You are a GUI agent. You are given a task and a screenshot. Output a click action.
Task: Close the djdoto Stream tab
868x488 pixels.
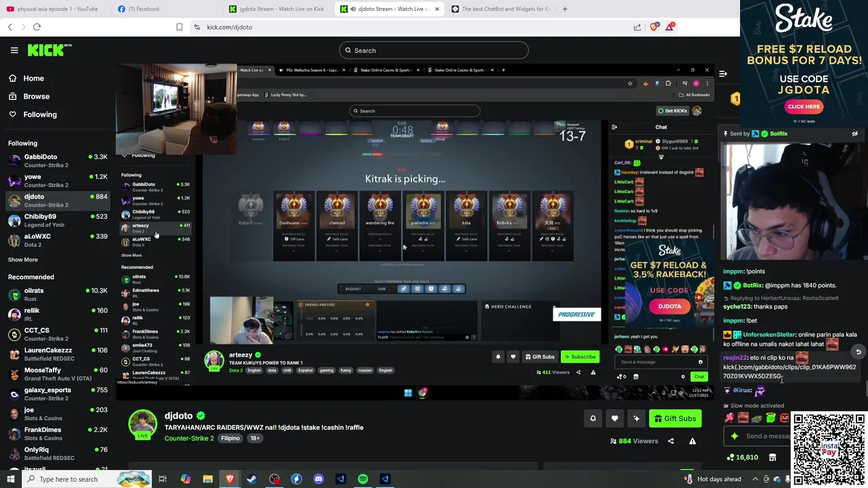click(x=437, y=9)
